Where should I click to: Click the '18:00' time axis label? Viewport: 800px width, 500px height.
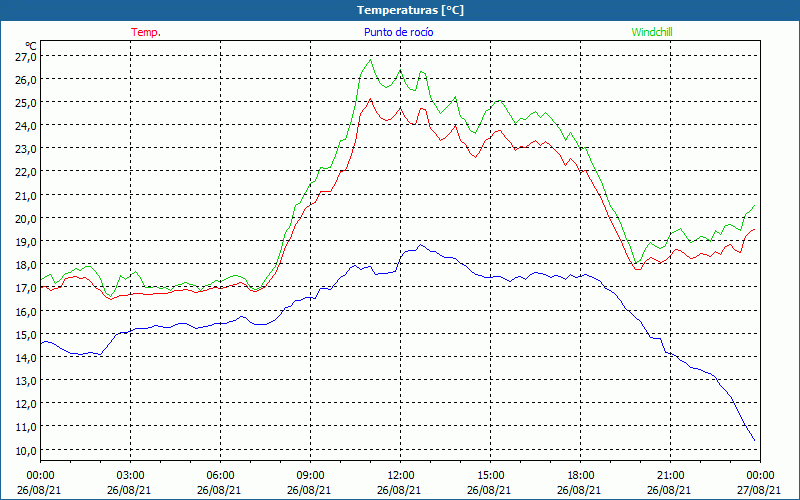(580, 476)
